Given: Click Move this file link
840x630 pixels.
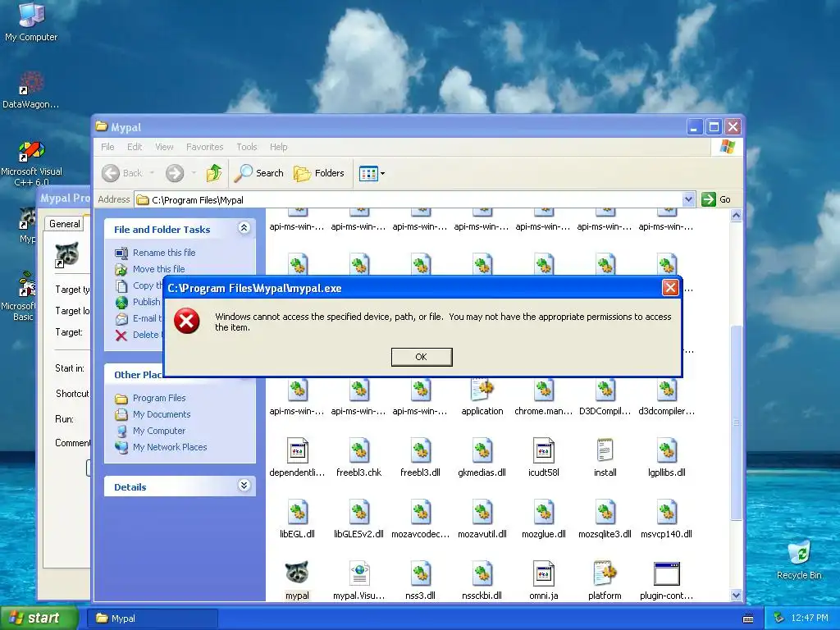Looking at the screenshot, I should coord(158,269).
